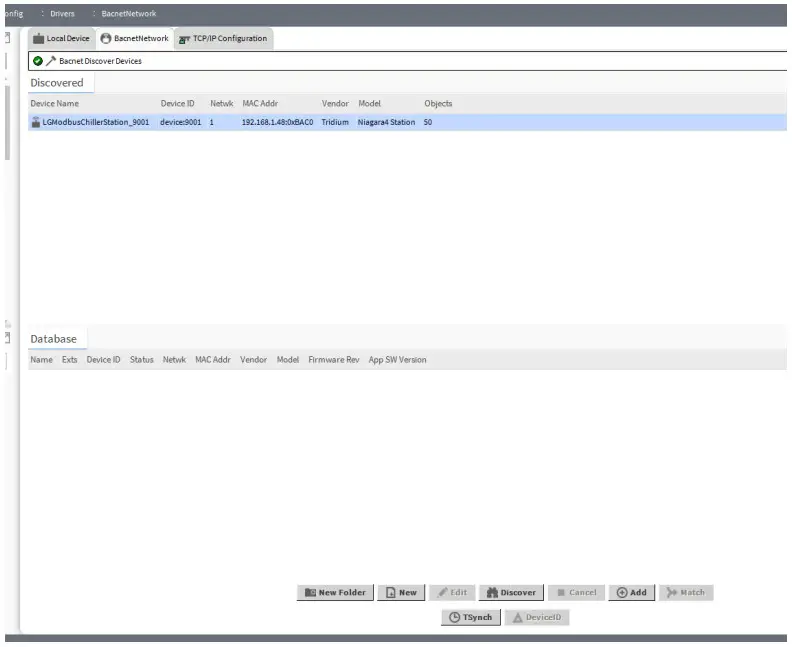Sort Database by Name column header
792x647 pixels.
[x=41, y=360]
